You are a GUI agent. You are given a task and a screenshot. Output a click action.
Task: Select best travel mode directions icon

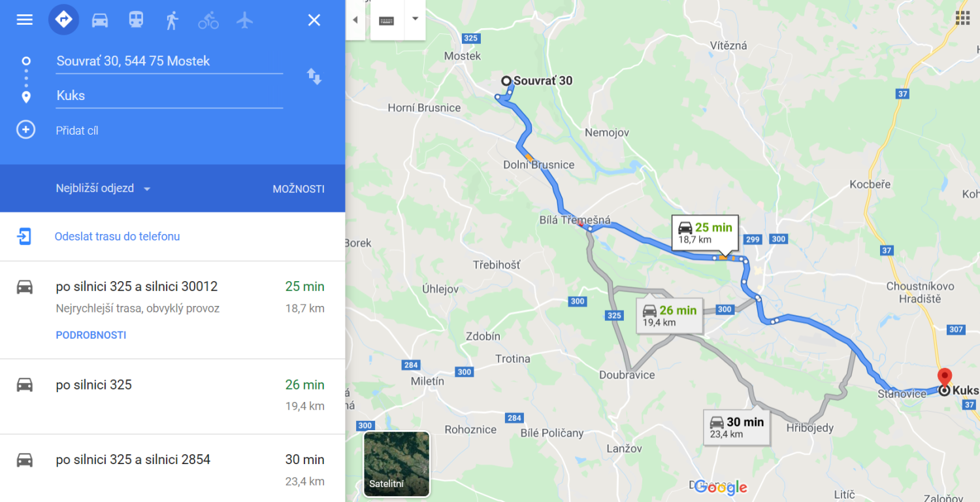[x=64, y=20]
